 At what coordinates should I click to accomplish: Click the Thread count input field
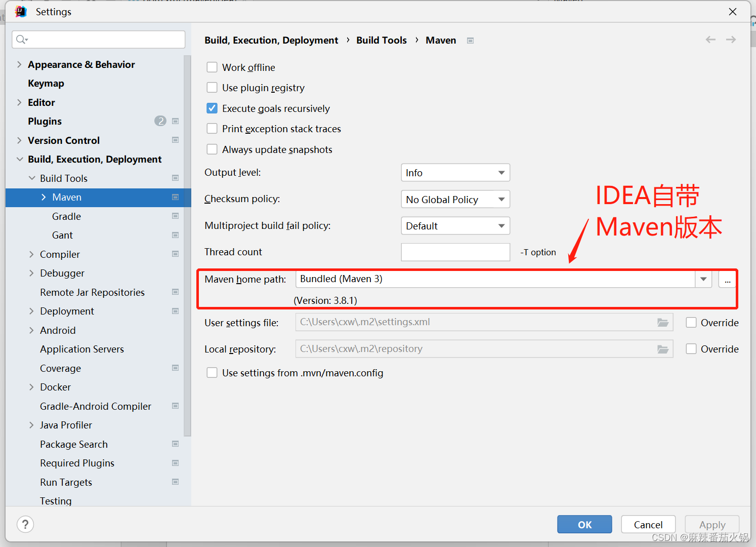455,252
